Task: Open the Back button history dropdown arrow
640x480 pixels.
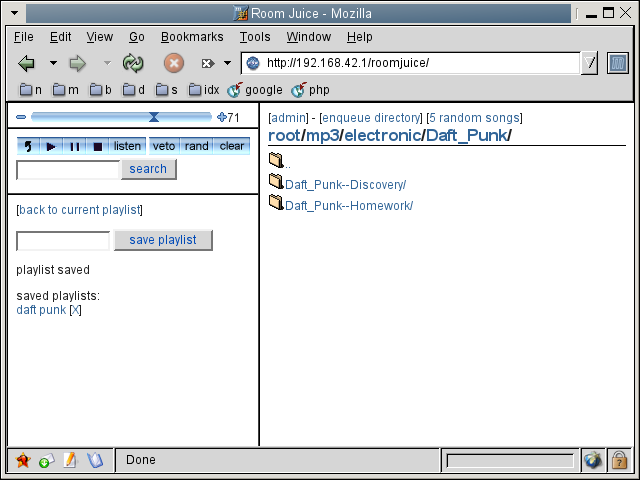Action: click(53, 63)
